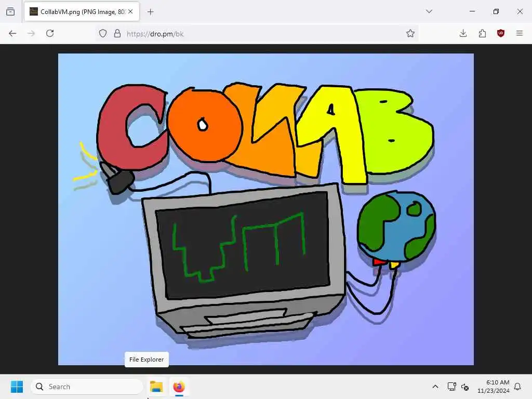Open File Explorer from the taskbar
This screenshot has height=399, width=532.
coord(156,387)
